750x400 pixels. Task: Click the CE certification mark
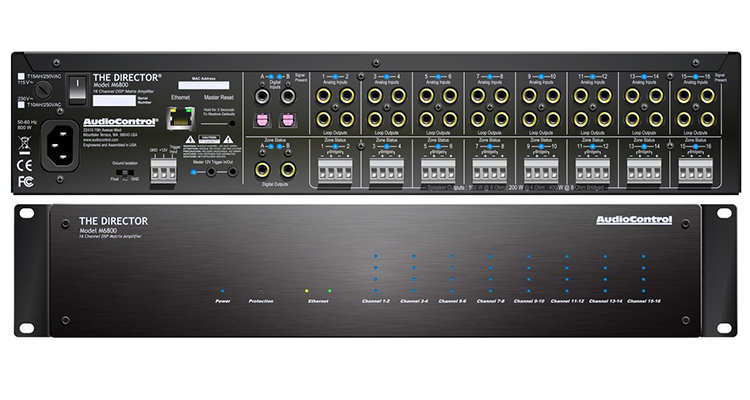coord(24,166)
